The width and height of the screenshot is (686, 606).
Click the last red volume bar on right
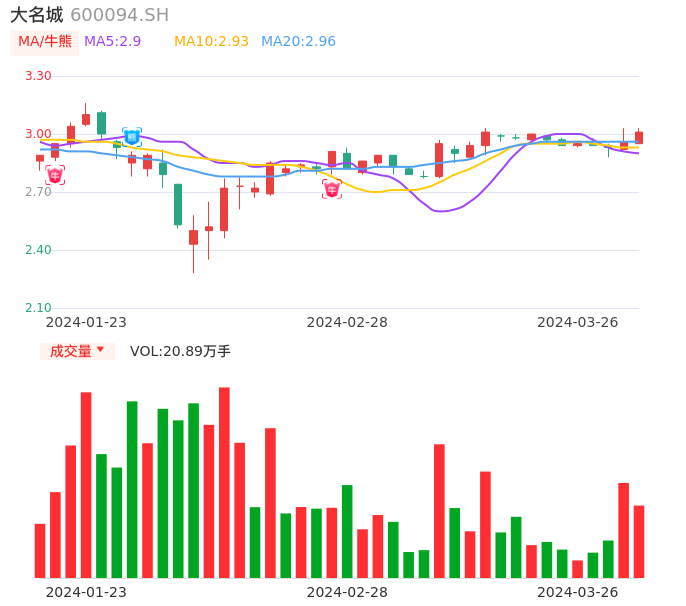point(639,541)
